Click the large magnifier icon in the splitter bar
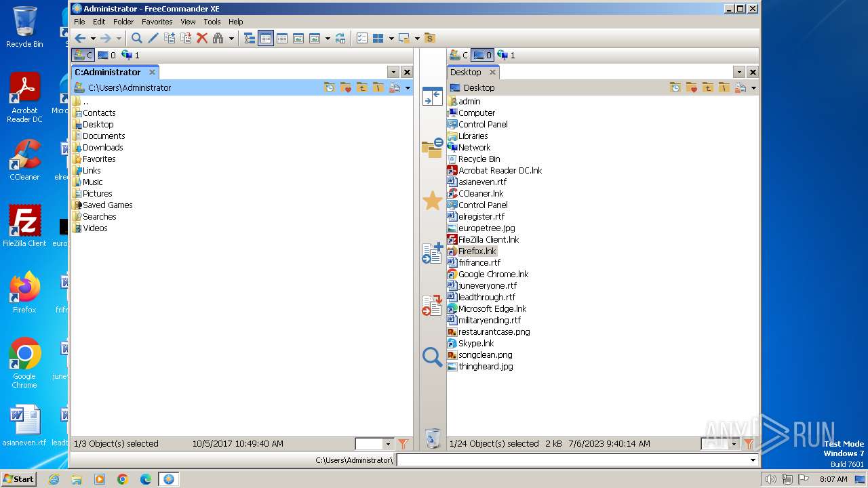The image size is (868, 488). tap(432, 357)
